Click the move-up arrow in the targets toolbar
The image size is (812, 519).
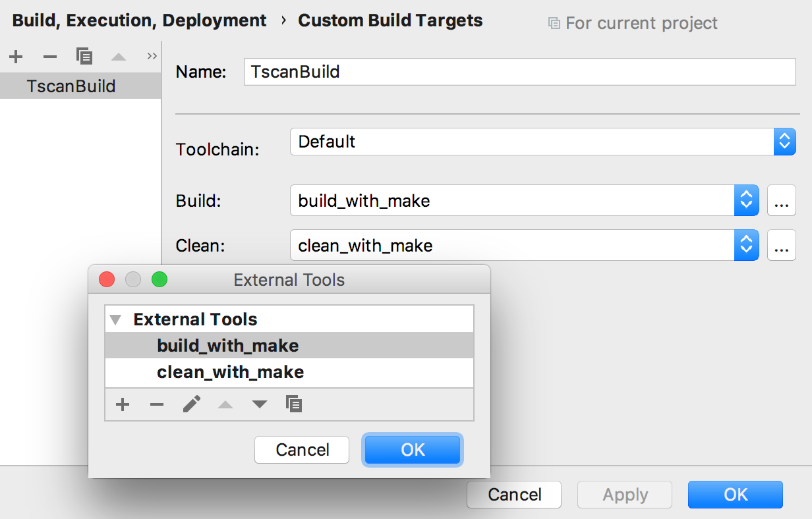click(x=118, y=57)
